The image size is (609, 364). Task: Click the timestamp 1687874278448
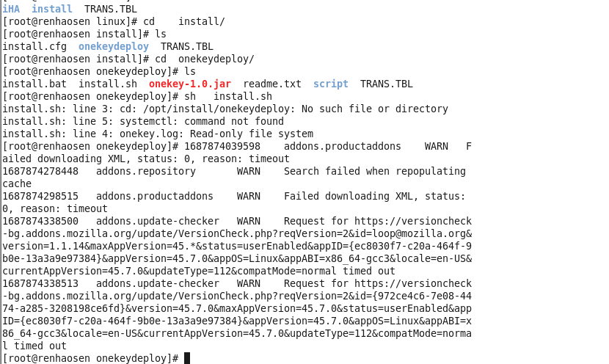point(40,171)
